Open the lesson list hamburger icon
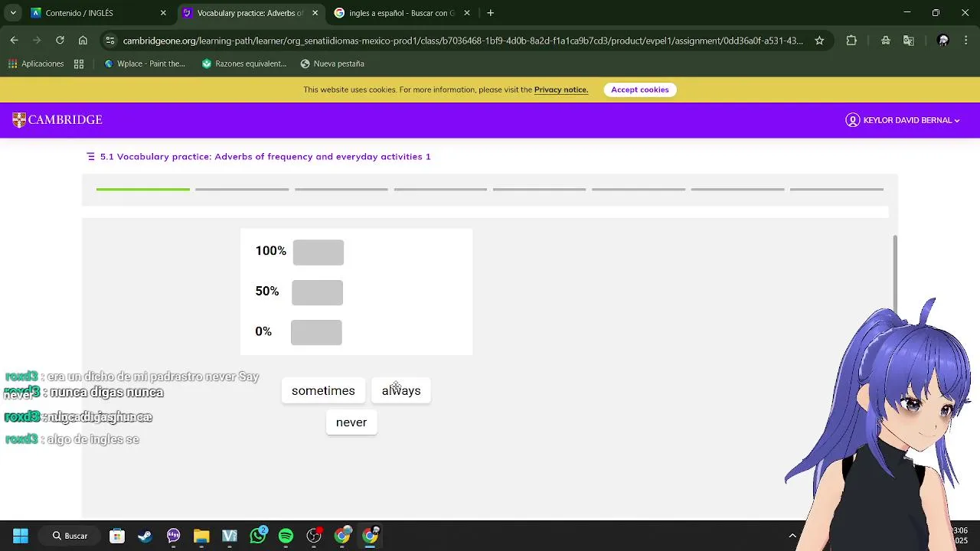The image size is (980, 551). [90, 156]
